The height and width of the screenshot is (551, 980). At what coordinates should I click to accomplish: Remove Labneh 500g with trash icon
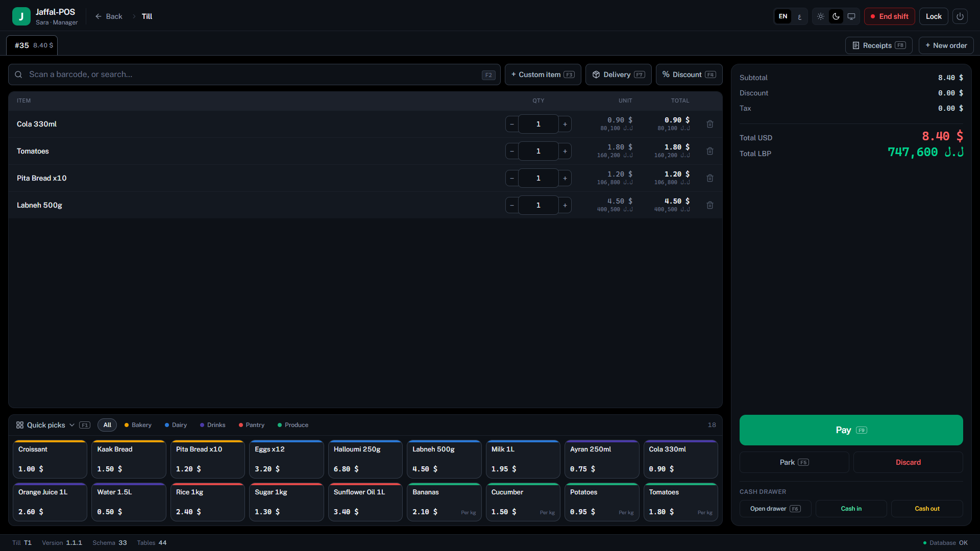[710, 205]
